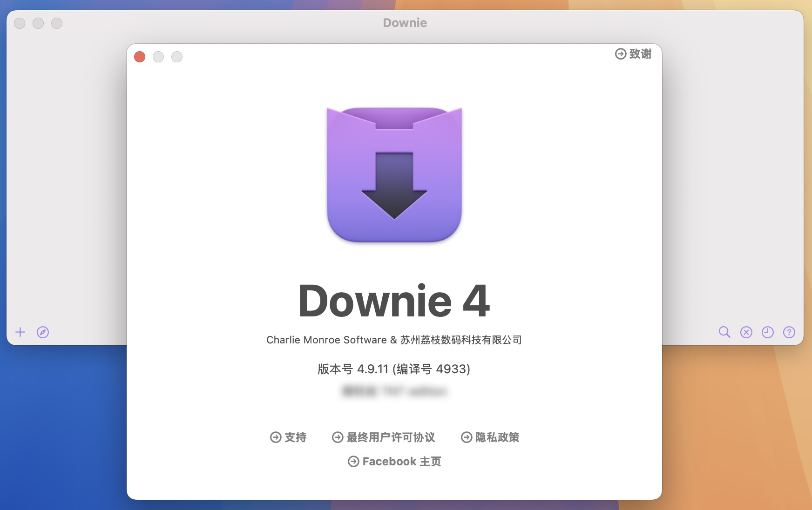This screenshot has height=510, width=812.
Task: Open the 隐私政策 privacy policy link
Action: pyautogui.click(x=490, y=437)
